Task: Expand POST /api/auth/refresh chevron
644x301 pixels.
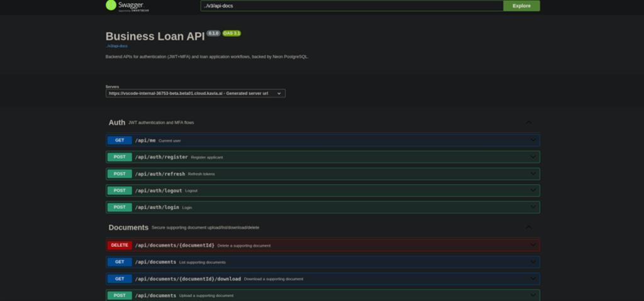Action: (533, 174)
